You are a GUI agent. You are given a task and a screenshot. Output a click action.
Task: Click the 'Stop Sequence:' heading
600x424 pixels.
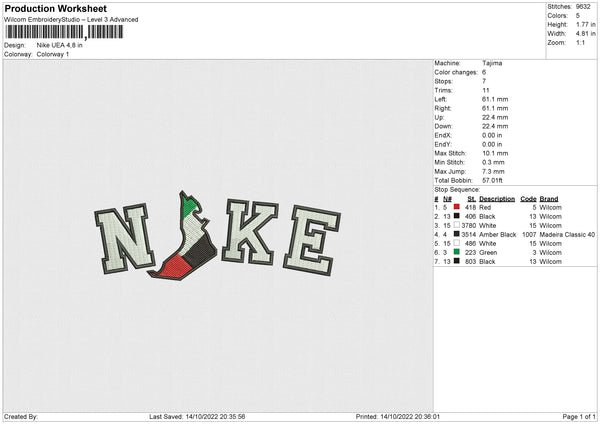(x=457, y=189)
